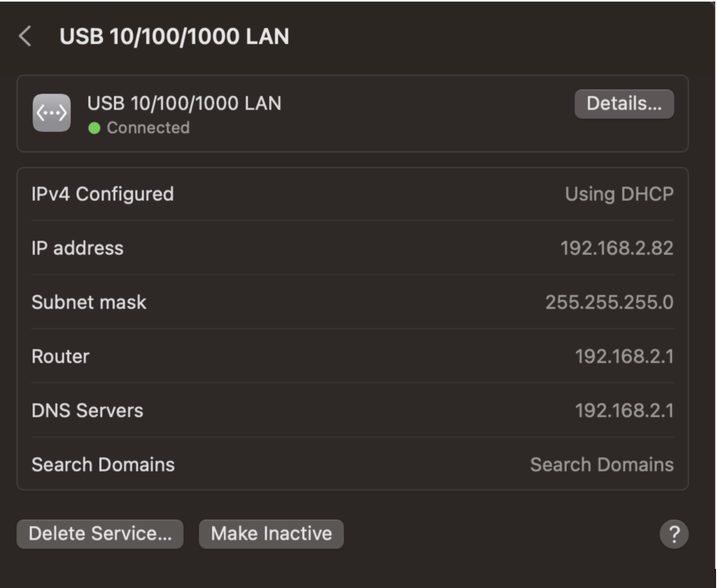Click the Delete Service button
The height and width of the screenshot is (588, 717).
coord(100,533)
